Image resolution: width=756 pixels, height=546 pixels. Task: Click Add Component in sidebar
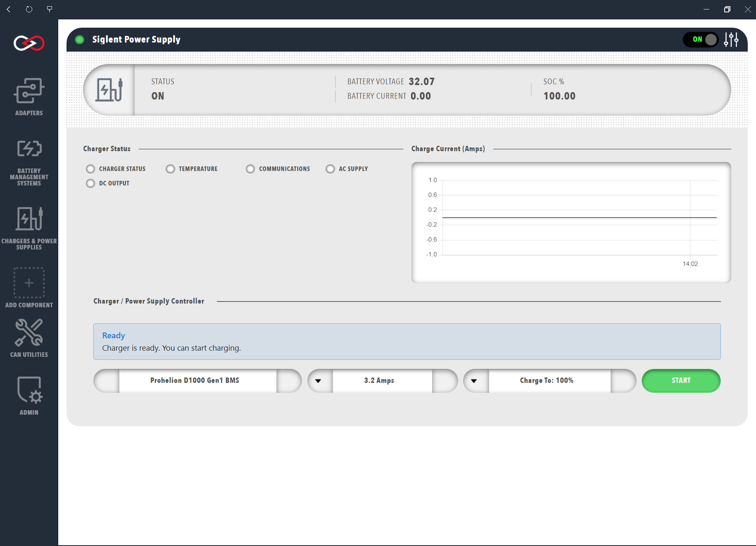(x=29, y=287)
